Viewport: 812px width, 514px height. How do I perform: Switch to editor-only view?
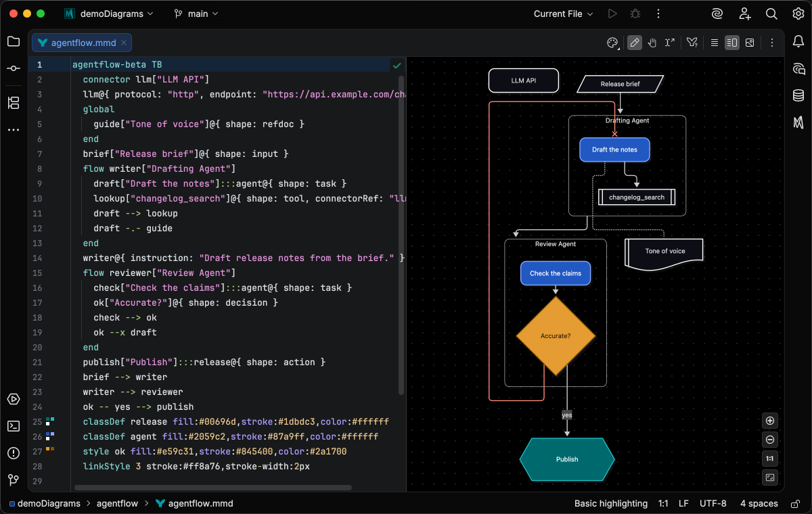click(x=715, y=43)
